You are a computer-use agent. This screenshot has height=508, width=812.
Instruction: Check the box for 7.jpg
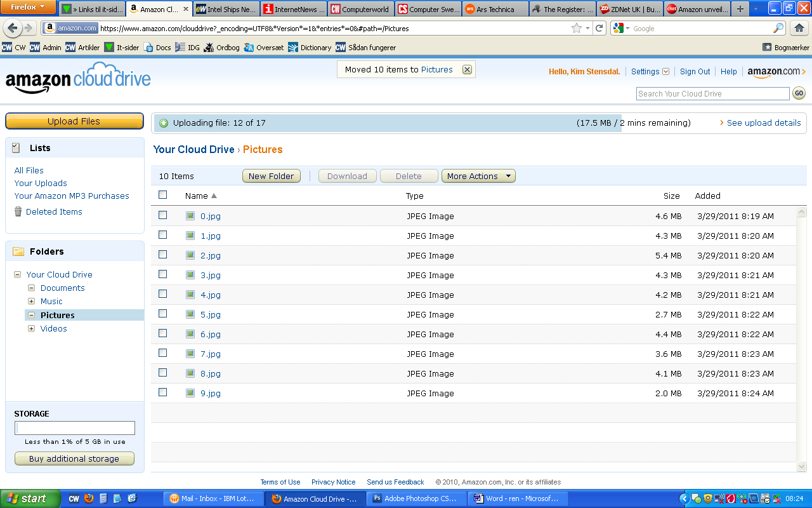163,353
